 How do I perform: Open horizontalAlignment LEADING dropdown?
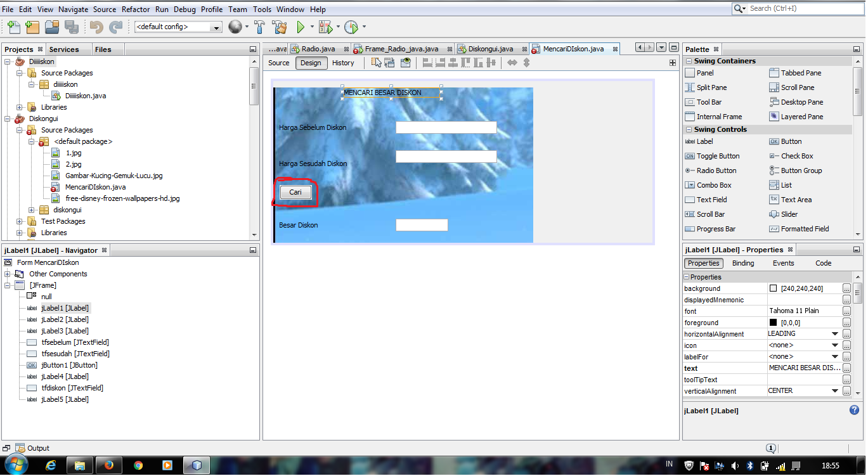[x=835, y=334]
